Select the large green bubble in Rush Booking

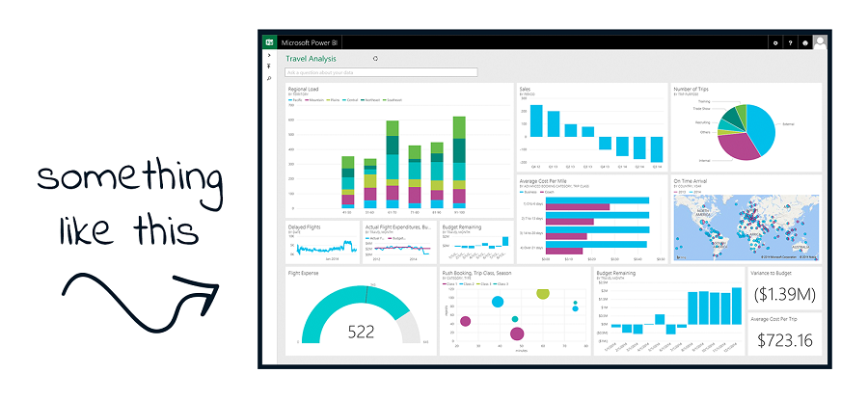click(543, 294)
